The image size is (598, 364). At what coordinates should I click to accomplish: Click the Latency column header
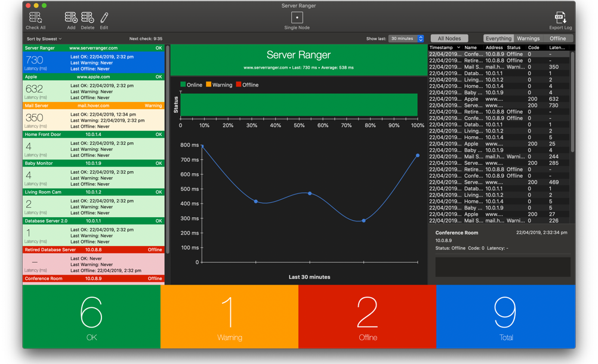pyautogui.click(x=557, y=48)
